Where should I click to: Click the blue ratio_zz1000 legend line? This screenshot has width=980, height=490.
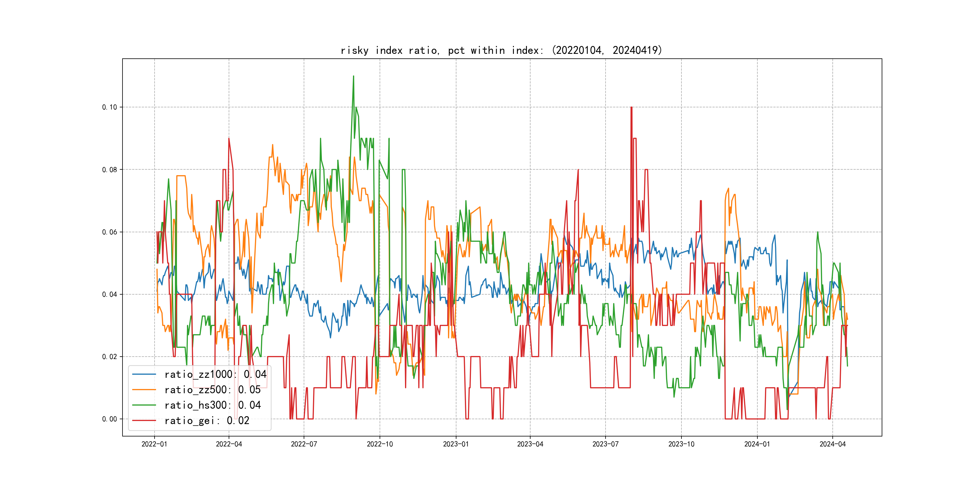pyautogui.click(x=144, y=374)
